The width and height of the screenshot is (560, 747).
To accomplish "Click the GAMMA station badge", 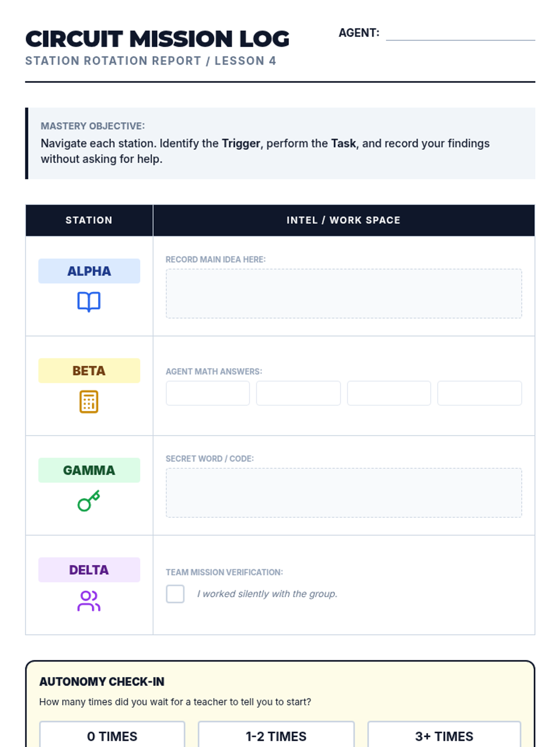I will [x=89, y=470].
